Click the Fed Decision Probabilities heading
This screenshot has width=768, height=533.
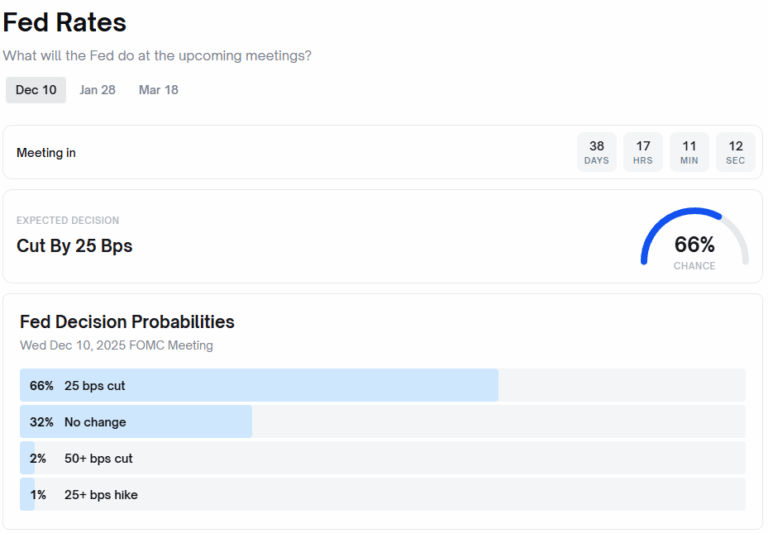click(x=127, y=322)
